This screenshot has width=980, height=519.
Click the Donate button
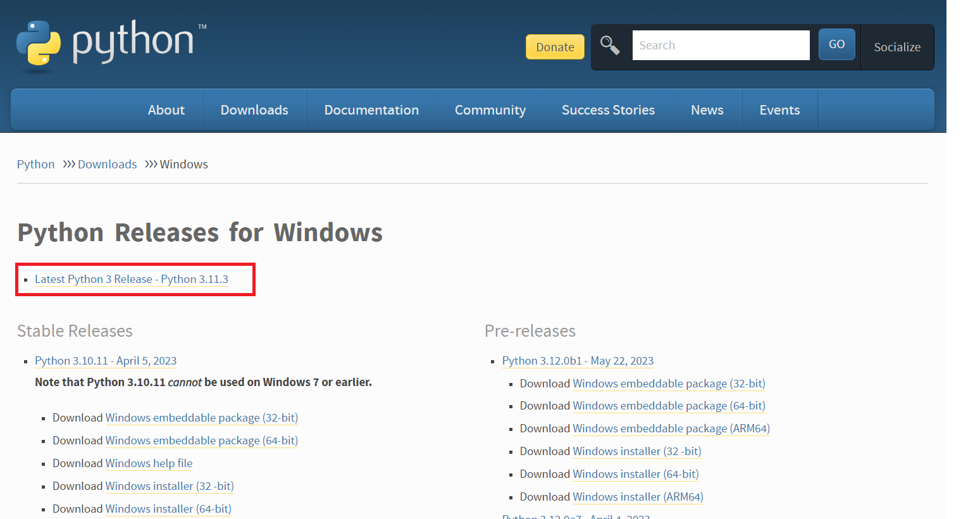tap(555, 47)
